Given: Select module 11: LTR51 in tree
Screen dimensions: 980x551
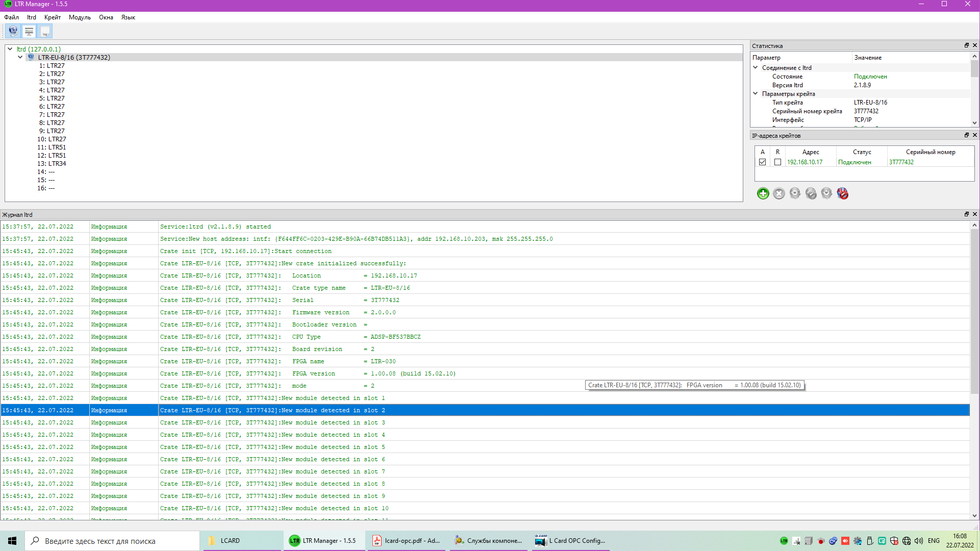Looking at the screenshot, I should (52, 147).
